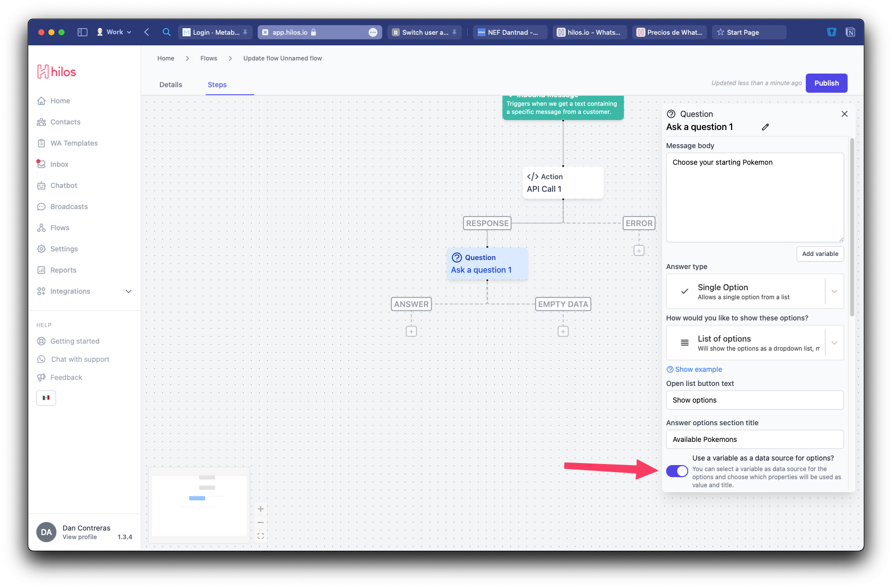Click the Show example link
This screenshot has width=892, height=588.
point(694,369)
